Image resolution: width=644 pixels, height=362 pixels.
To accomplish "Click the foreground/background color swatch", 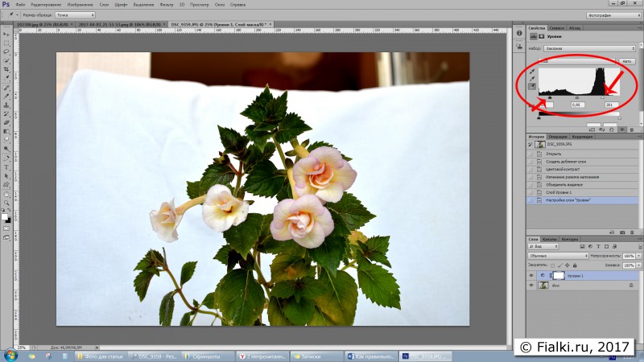I will click(6, 217).
